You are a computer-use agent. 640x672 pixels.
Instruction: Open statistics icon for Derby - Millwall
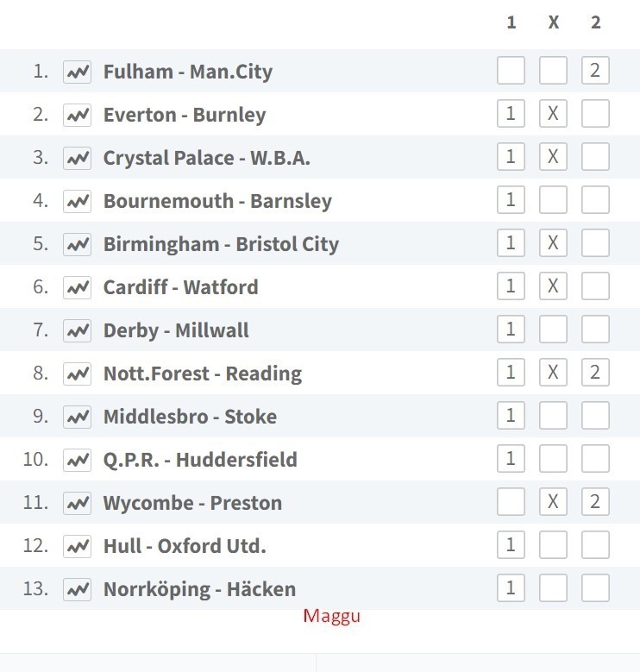click(77, 330)
